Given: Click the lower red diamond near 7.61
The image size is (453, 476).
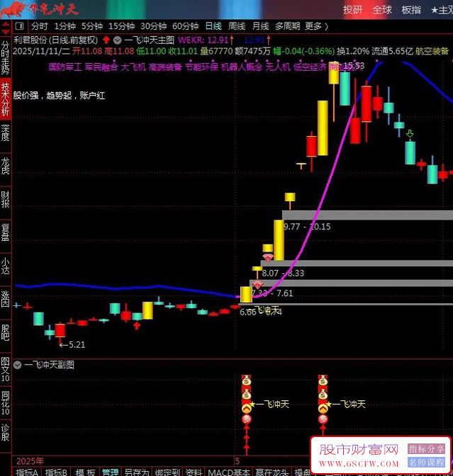Looking at the screenshot, I should tap(257, 285).
